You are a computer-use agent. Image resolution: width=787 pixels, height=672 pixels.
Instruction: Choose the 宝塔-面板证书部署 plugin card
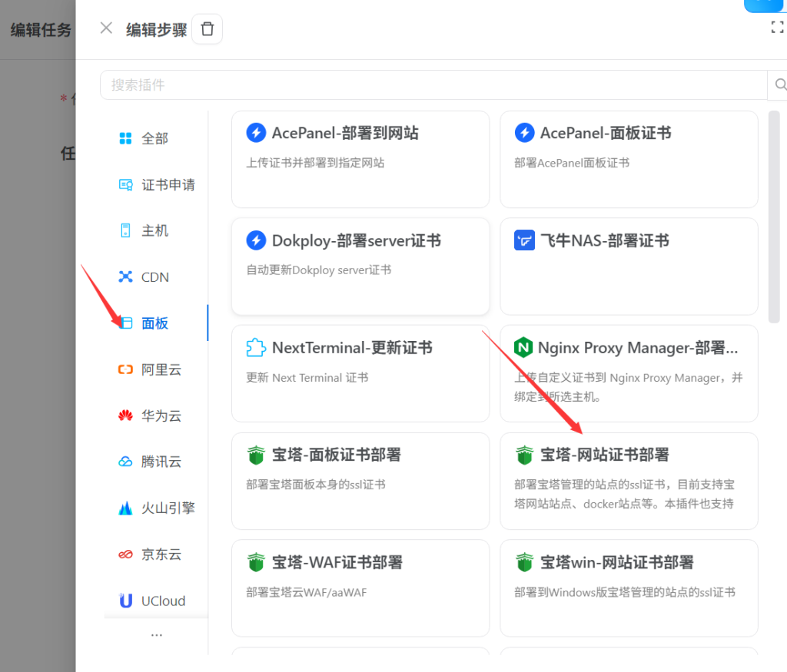360,481
